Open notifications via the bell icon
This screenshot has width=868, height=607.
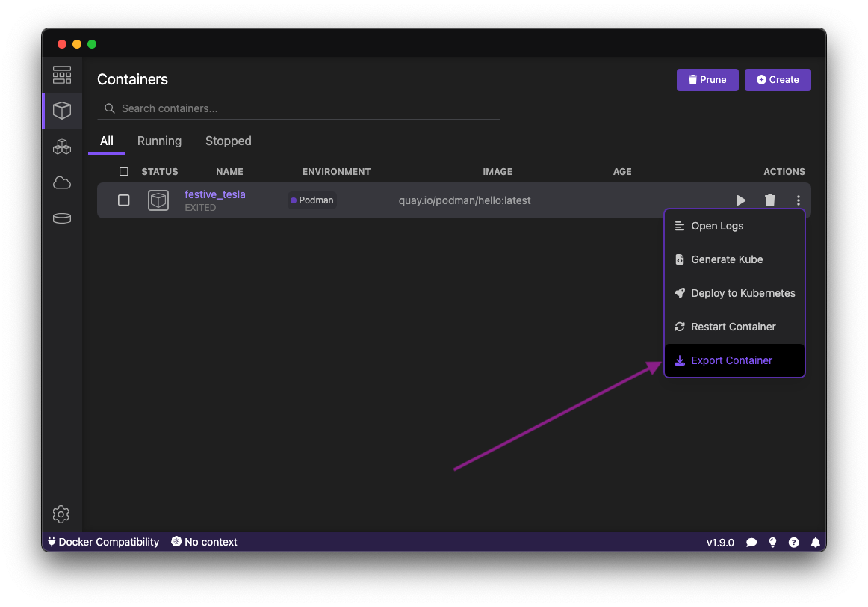coord(815,542)
